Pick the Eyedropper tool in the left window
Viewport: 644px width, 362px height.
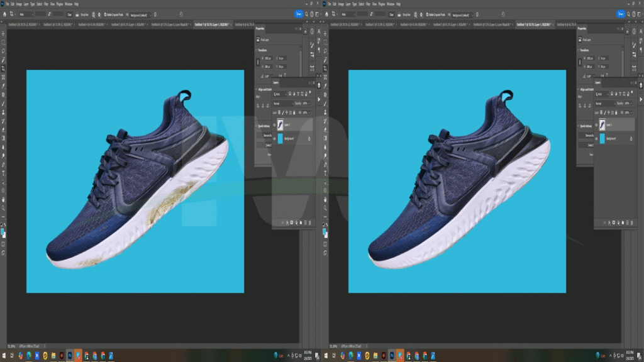point(4,85)
